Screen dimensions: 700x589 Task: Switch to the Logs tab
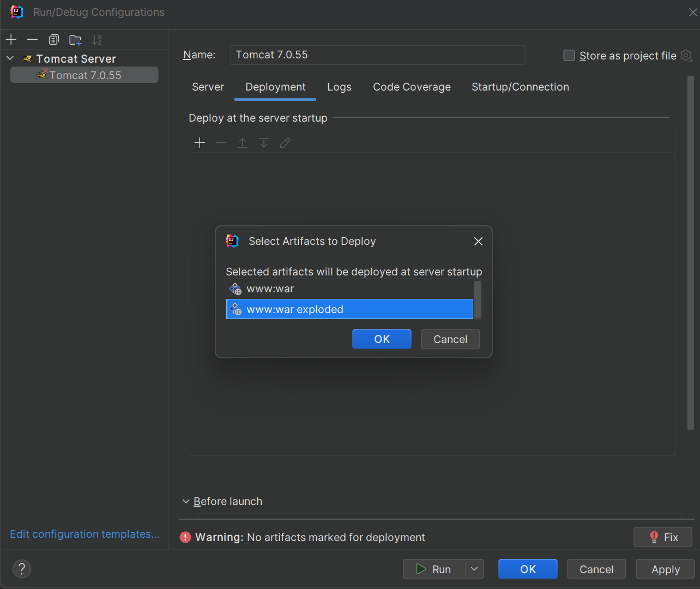point(339,87)
